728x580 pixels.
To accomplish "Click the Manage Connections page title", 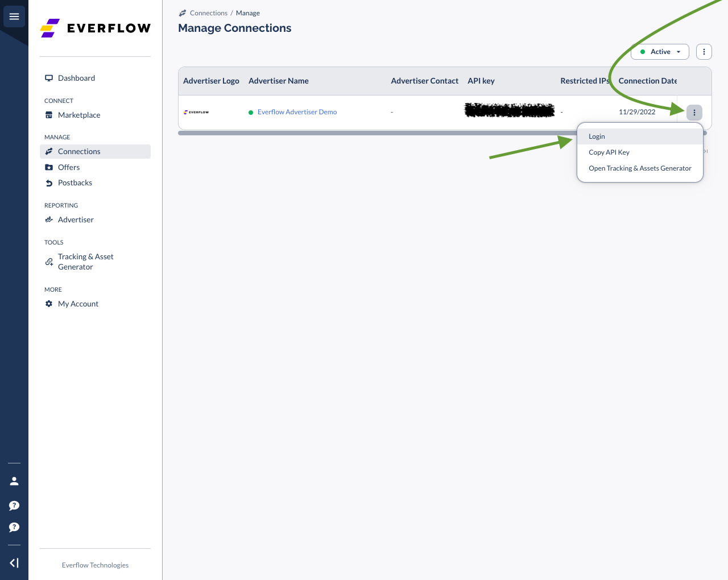I will point(234,28).
